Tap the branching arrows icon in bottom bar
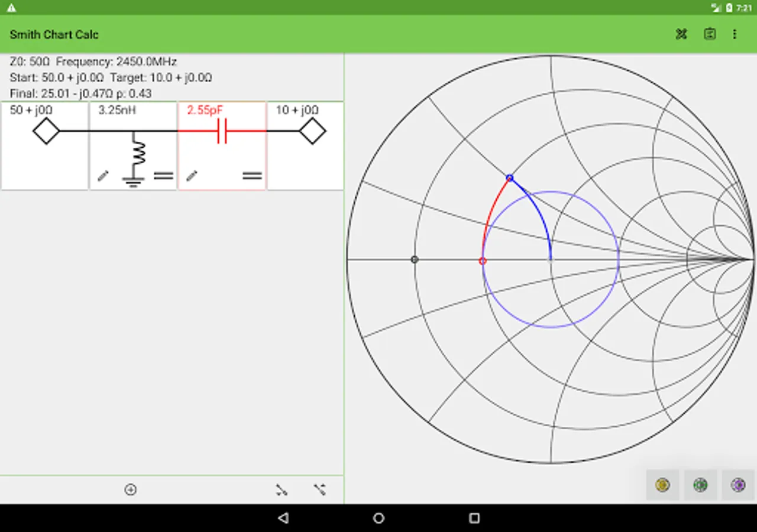Viewport: 757px width, 532px height. 320,489
